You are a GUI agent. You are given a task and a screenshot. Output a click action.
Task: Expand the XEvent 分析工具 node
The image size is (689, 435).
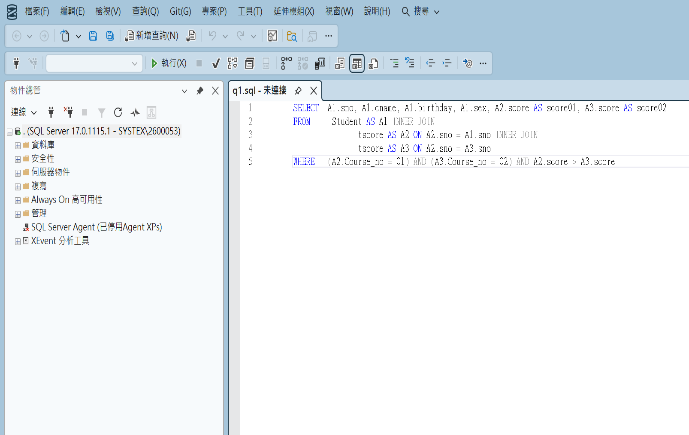coord(18,241)
